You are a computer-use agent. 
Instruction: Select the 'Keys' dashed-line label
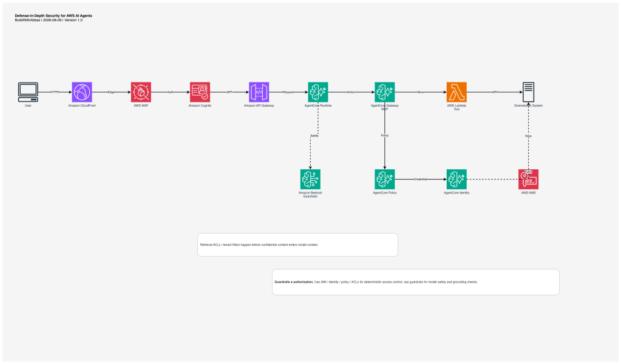tap(528, 136)
